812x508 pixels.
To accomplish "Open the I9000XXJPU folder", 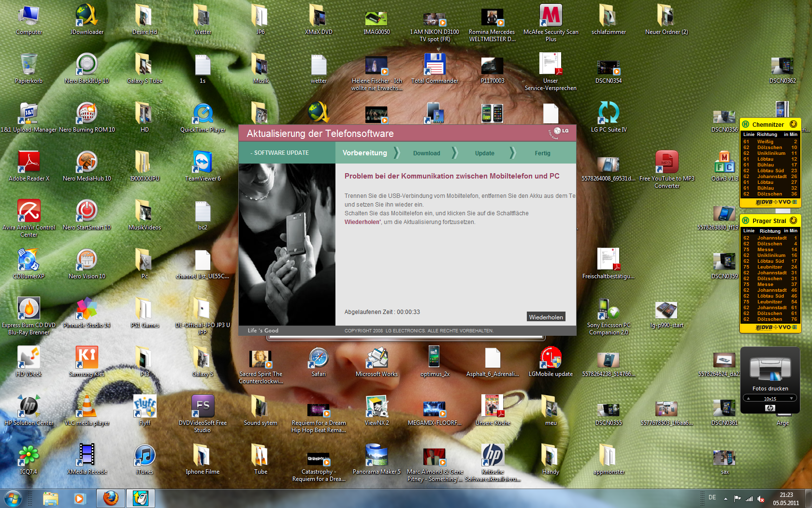I will click(145, 166).
